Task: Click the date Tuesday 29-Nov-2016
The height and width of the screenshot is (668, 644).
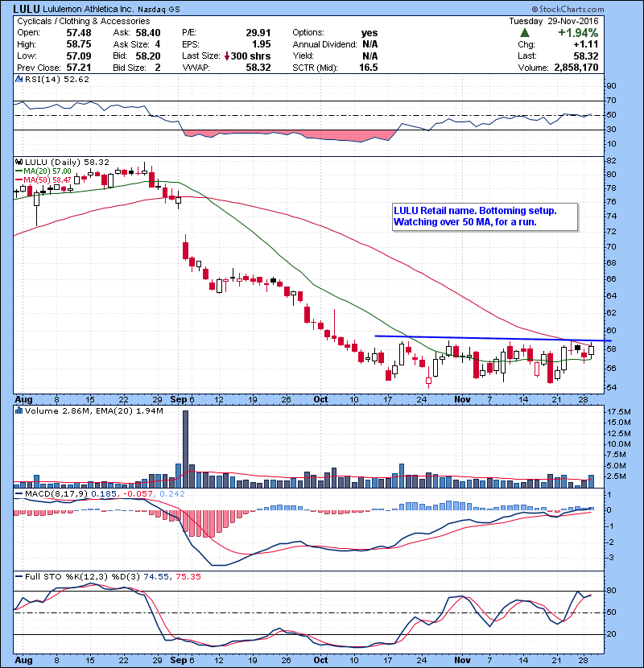Action: pos(554,21)
